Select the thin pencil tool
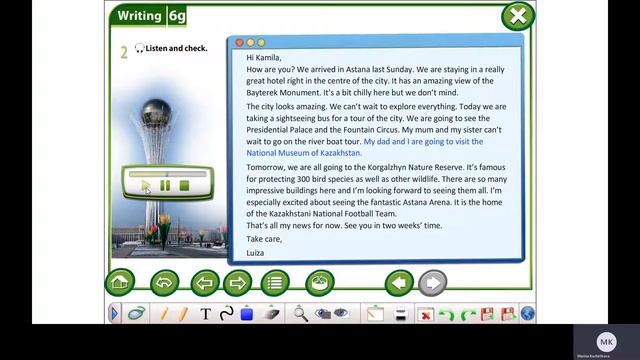 [x=164, y=313]
